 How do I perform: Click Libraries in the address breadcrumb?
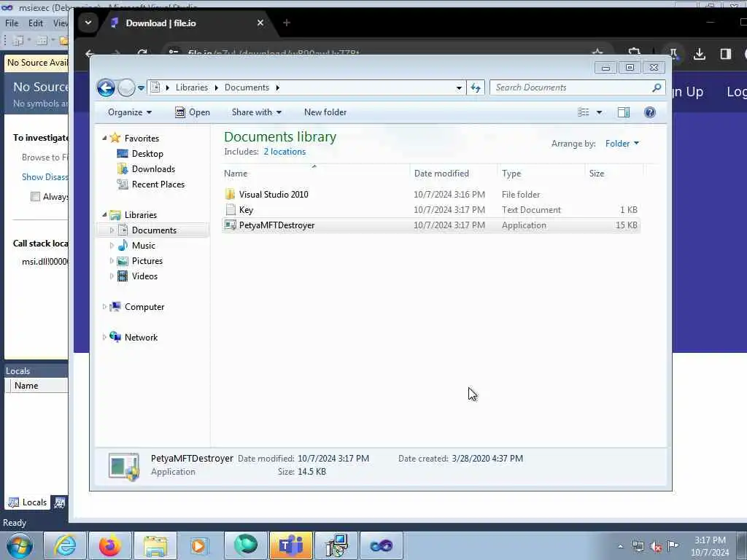pyautogui.click(x=192, y=87)
